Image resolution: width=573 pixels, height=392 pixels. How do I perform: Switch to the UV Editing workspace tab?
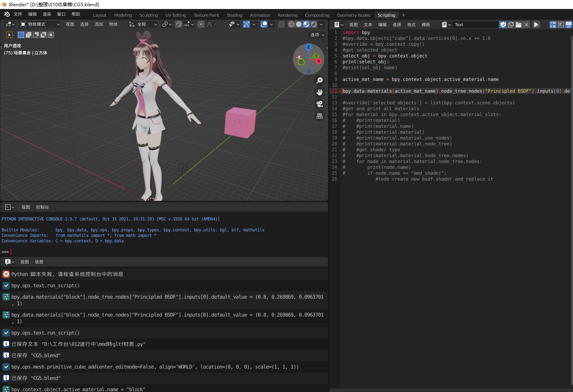pos(176,15)
